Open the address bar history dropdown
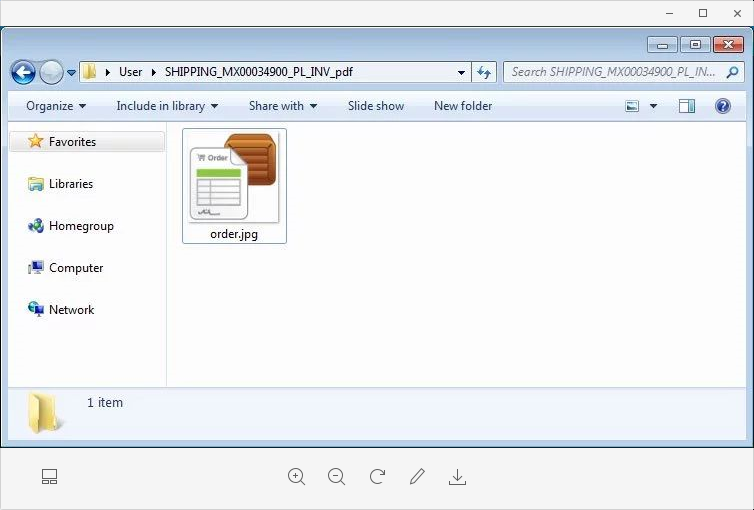The width and height of the screenshot is (754, 510). pyautogui.click(x=461, y=73)
